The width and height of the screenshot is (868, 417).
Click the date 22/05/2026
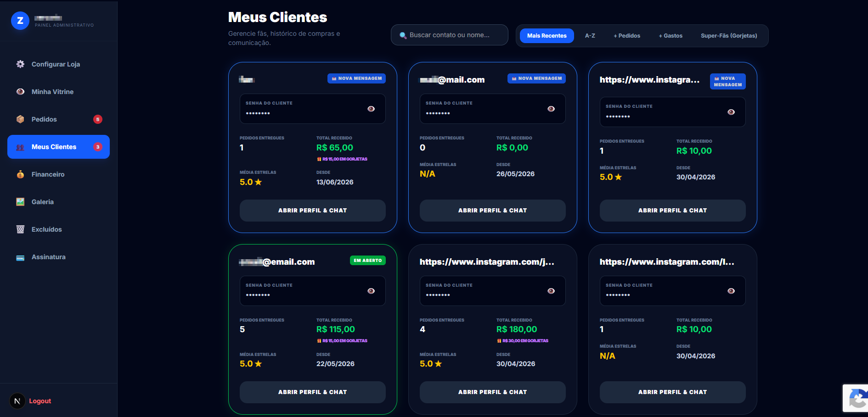point(335,364)
